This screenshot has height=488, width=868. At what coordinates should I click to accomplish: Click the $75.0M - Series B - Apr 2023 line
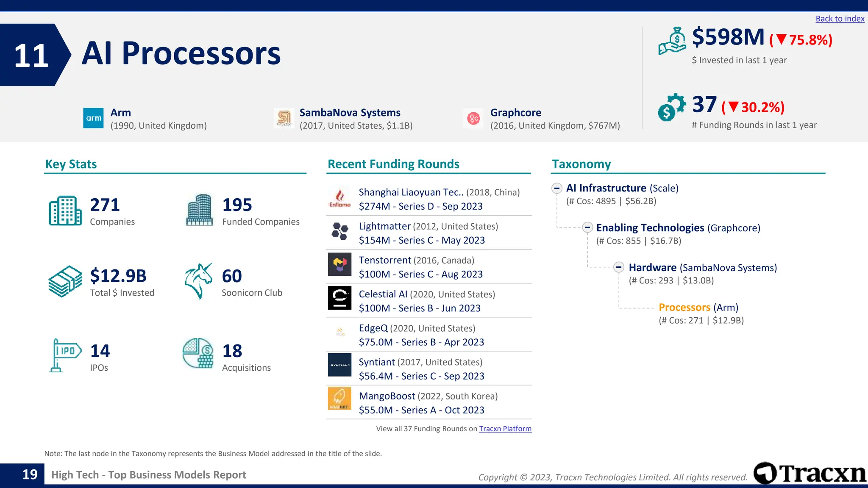[x=421, y=342]
